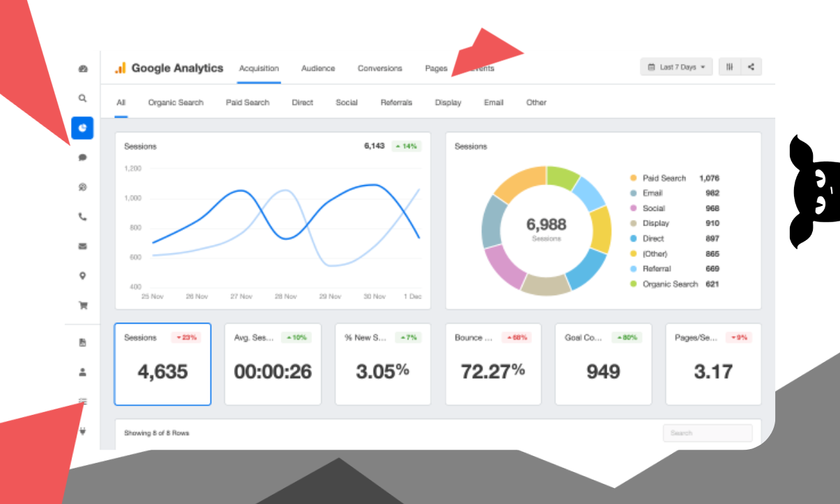This screenshot has width=840, height=504.
Task: Select the Bounce rate 72.27% metric card
Action: 493,364
